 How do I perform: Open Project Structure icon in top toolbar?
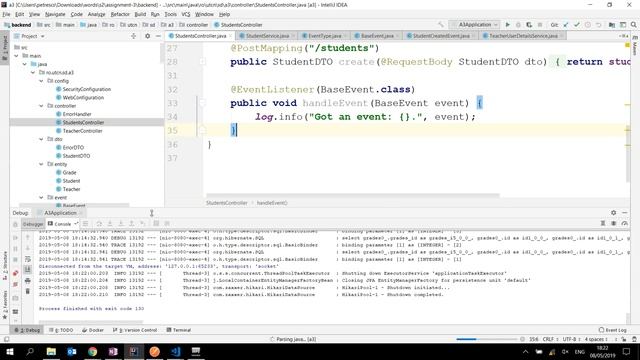611,25
